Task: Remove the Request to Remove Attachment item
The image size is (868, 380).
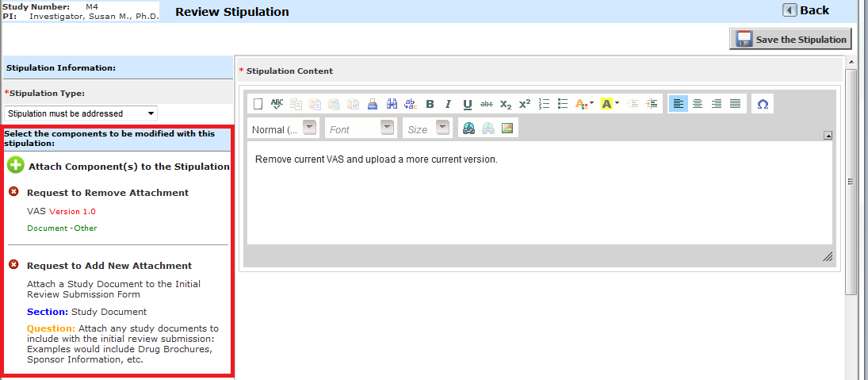Action: point(13,192)
